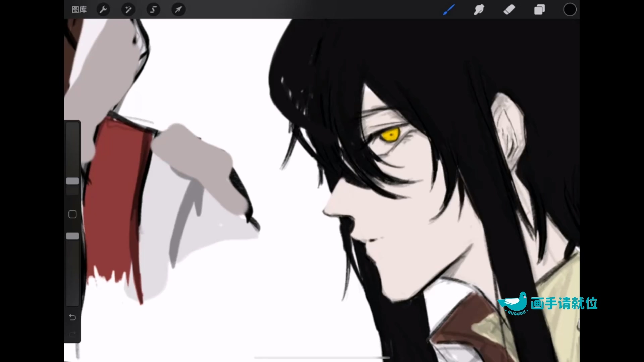Click the character's yellow eye on canvas

pos(391,135)
